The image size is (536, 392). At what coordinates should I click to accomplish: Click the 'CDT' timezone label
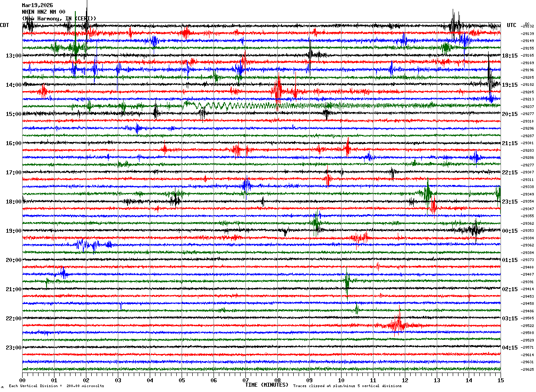tap(4, 25)
